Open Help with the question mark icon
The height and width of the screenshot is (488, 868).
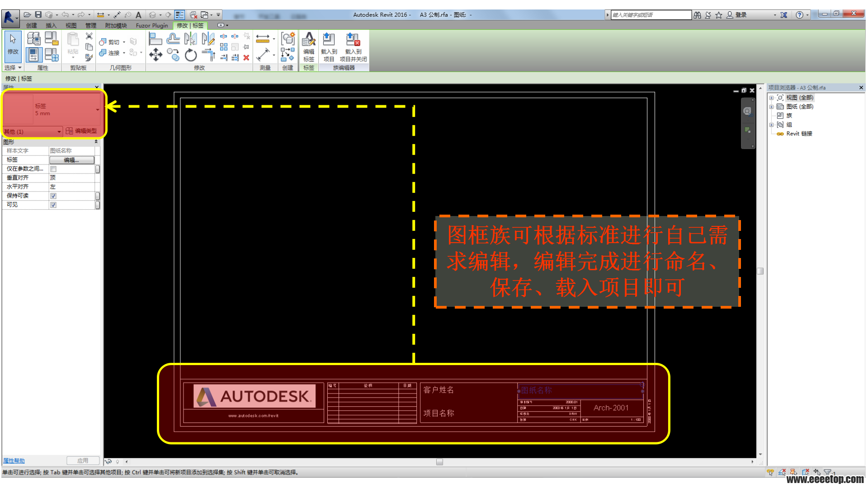(799, 15)
